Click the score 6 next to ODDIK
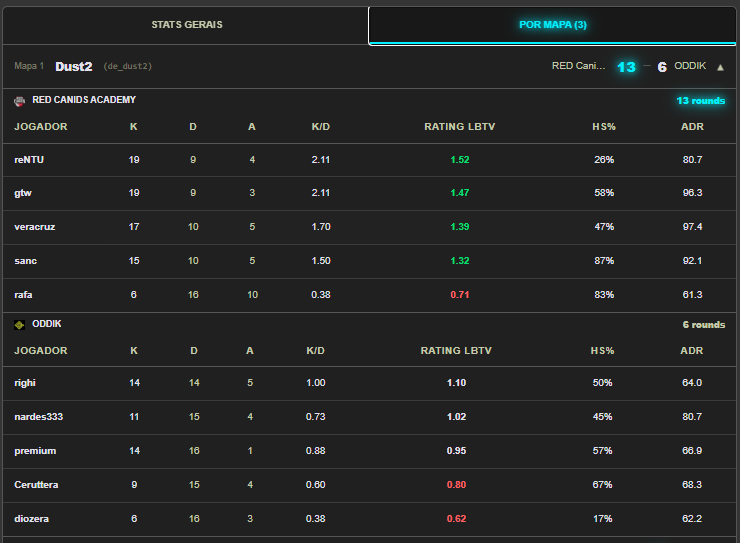The height and width of the screenshot is (543, 740). (x=662, y=67)
